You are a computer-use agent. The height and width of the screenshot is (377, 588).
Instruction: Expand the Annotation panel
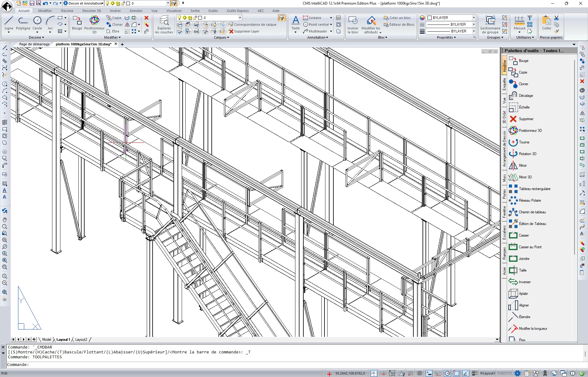pyautogui.click(x=318, y=37)
